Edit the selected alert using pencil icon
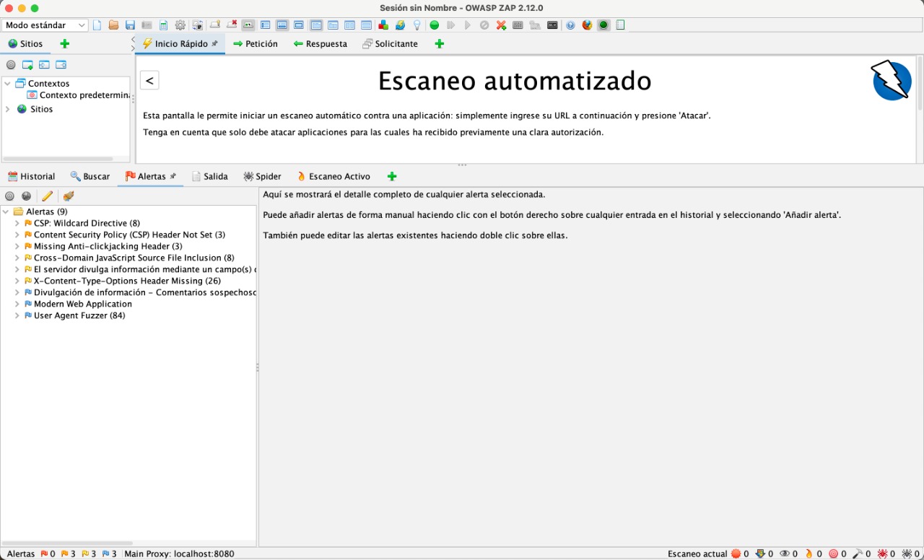The height and width of the screenshot is (560, 924). click(48, 195)
